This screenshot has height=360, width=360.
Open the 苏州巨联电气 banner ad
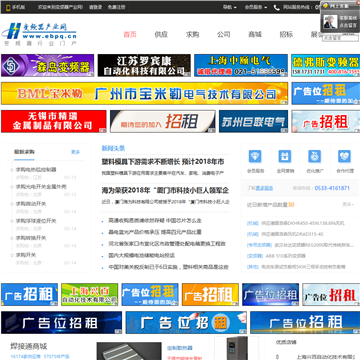point(253,121)
